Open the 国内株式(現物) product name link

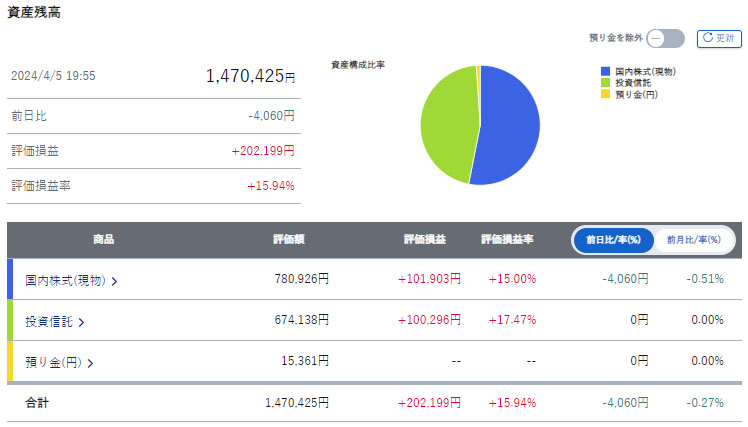(65, 281)
